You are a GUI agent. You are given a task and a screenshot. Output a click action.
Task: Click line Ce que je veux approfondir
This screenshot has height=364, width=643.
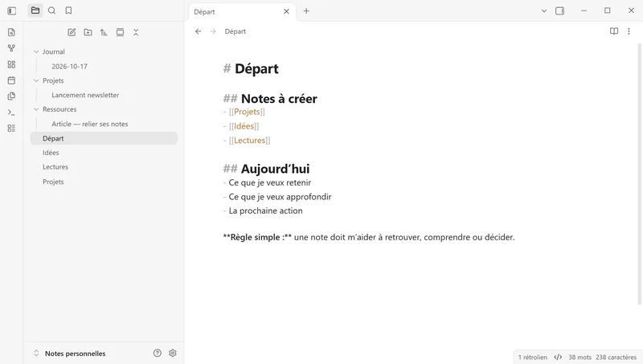point(280,197)
